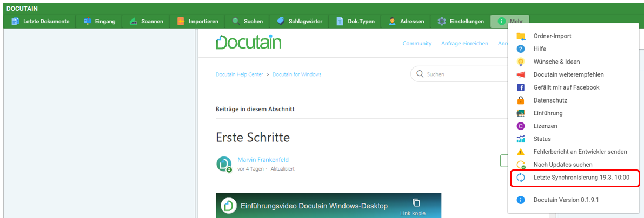Image resolution: width=644 pixels, height=218 pixels.
Task: Click the Schlagwörter tag icon
Action: (x=281, y=21)
